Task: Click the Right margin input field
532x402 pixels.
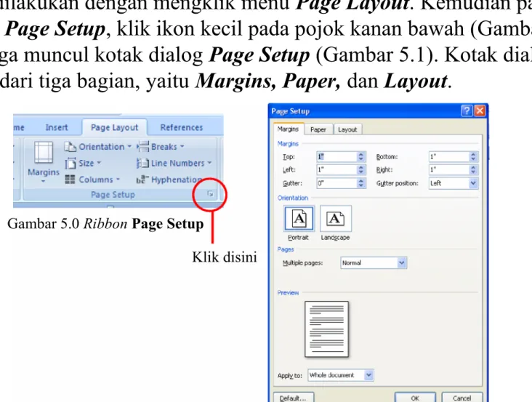Action: (449, 169)
